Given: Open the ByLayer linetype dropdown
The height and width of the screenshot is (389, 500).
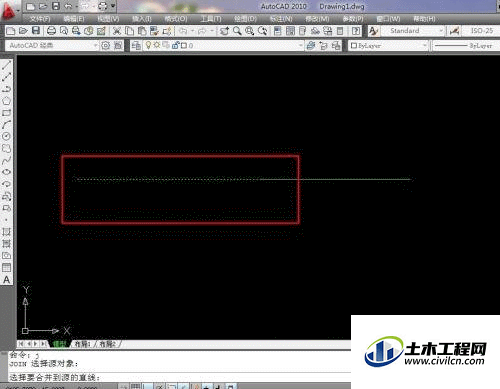Looking at the screenshot, I should pos(466,45).
